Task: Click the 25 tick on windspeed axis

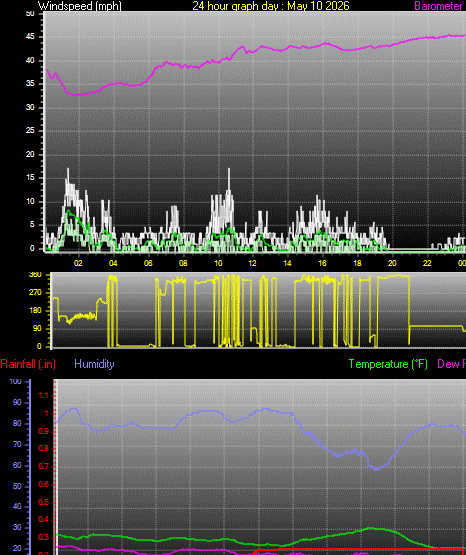Action: click(x=30, y=131)
